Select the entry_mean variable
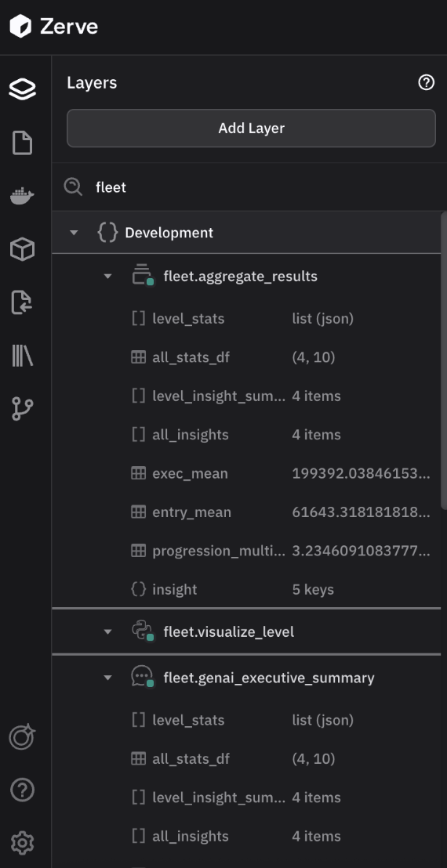This screenshot has height=868, width=447. coord(191,512)
